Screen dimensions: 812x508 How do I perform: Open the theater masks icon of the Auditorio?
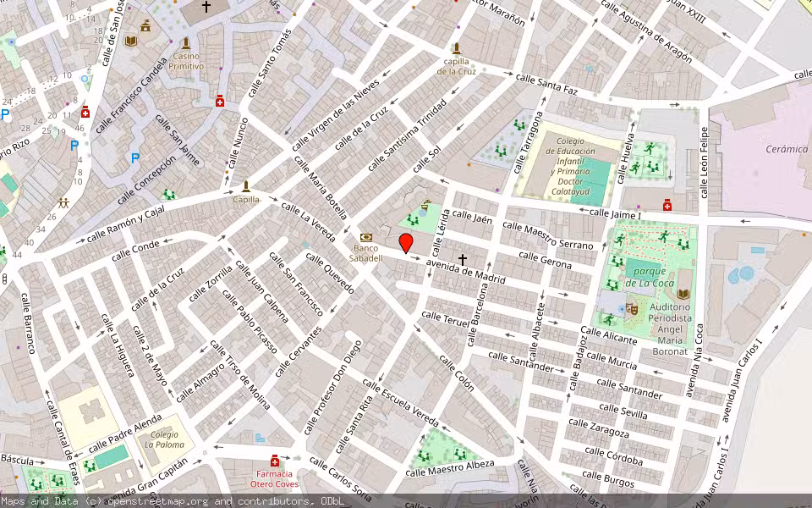630,308
